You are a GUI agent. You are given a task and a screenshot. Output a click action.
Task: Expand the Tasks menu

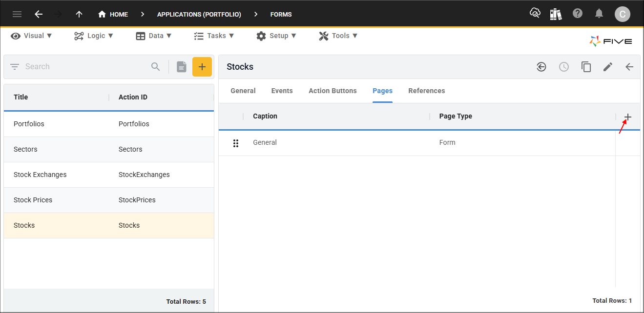214,36
